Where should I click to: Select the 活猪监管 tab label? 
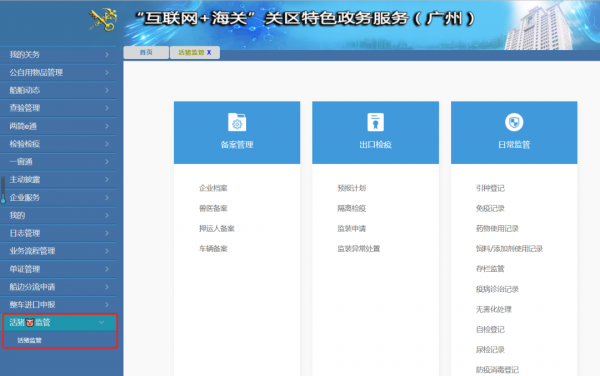click(191, 52)
